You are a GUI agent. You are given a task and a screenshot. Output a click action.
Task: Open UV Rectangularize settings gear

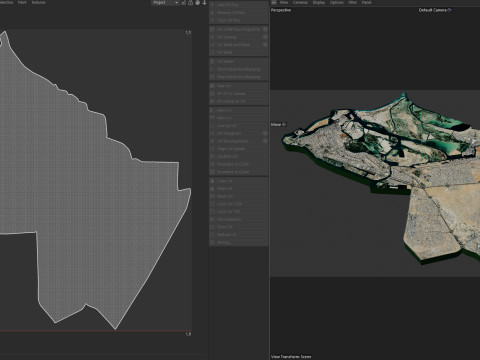point(265,141)
